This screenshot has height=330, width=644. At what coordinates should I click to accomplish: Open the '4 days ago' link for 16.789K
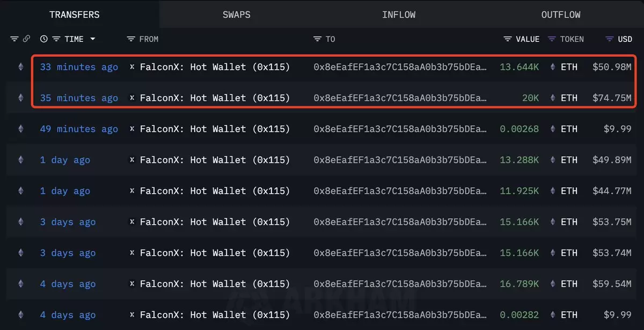click(68, 284)
